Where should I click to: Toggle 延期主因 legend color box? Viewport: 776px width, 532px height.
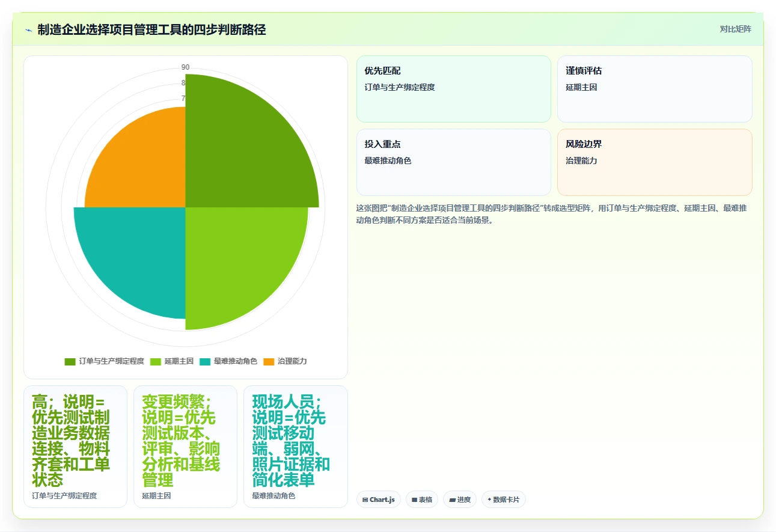point(155,361)
